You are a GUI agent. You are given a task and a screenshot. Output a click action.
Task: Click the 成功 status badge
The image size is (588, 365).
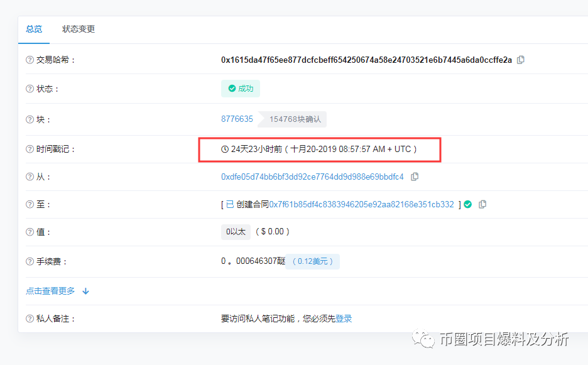pos(241,89)
